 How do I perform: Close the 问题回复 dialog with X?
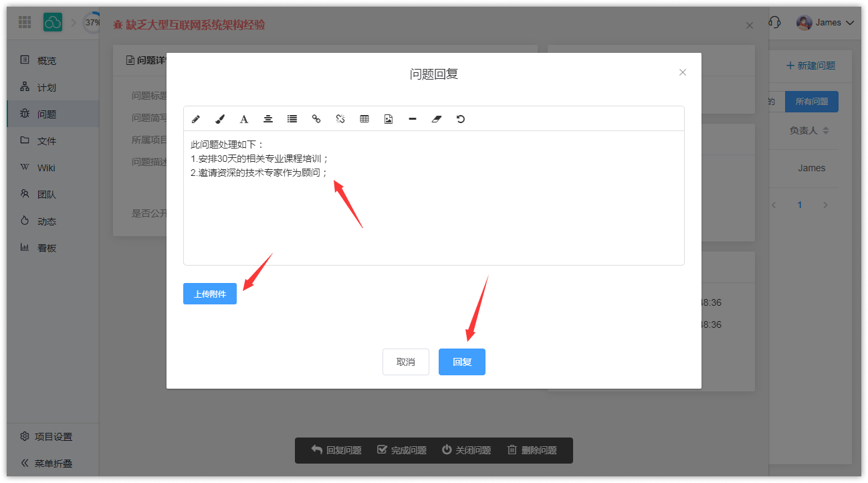683,72
